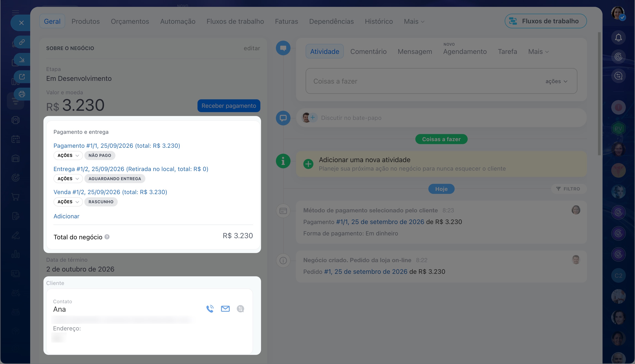
Task: Open chat message icon next to Ana
Action: 240,309
